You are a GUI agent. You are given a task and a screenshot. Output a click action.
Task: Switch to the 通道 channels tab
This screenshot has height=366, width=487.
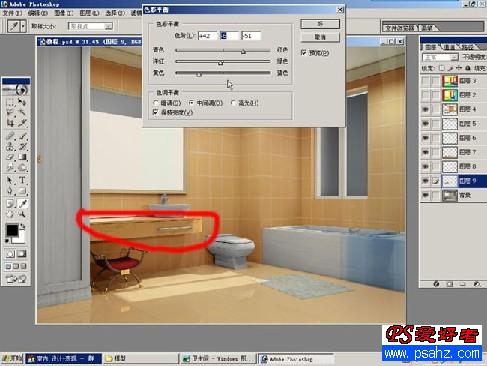tap(450, 47)
